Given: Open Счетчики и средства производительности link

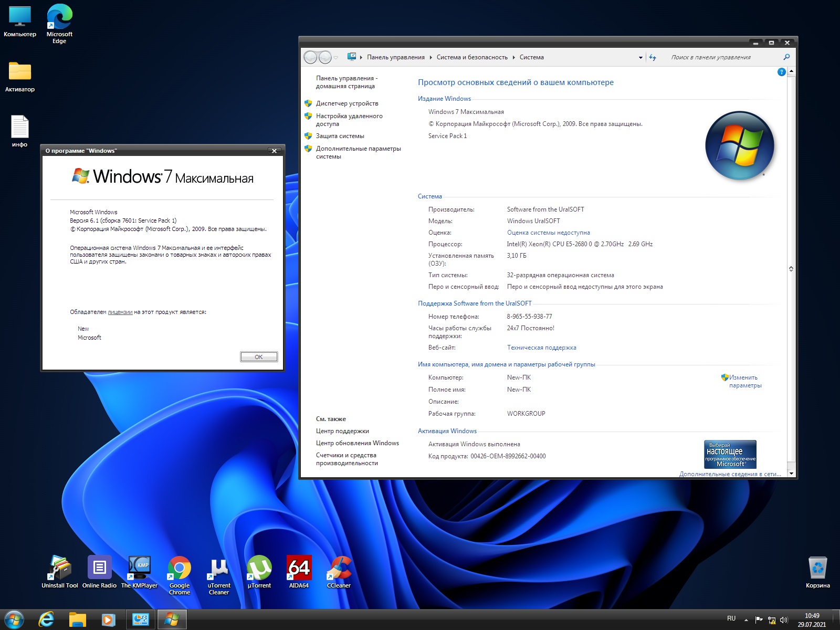Looking at the screenshot, I should point(346,459).
